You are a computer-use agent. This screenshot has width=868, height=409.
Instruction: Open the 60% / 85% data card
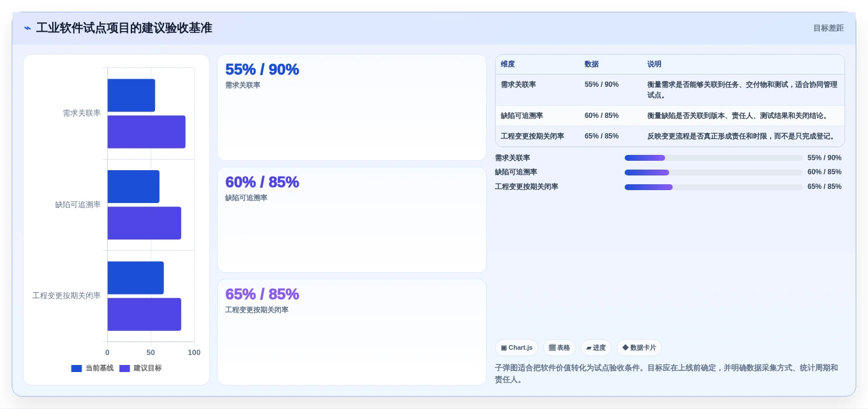[352, 220]
